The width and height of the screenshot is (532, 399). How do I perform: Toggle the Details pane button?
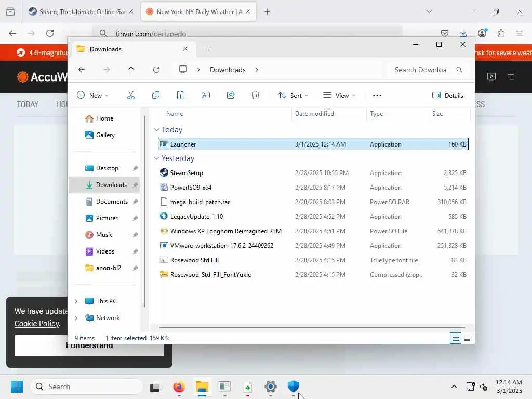click(447, 96)
